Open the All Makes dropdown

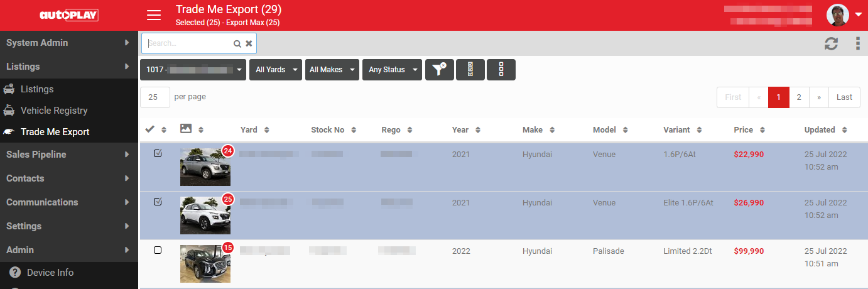332,70
